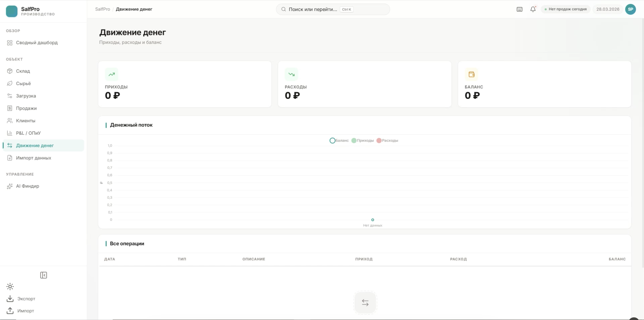644x320 pixels.
Task: Click the keyboard shortcuts icon in header
Action: click(519, 9)
